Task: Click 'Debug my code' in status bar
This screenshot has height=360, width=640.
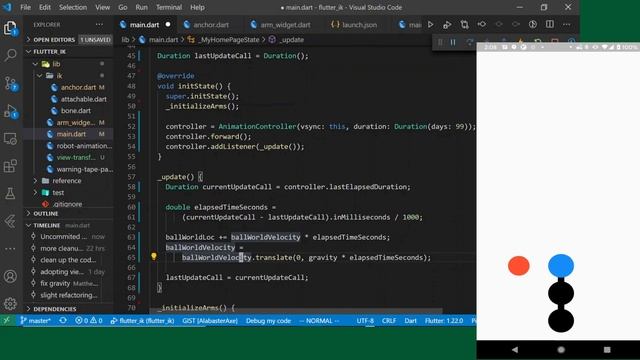Action: (268, 321)
